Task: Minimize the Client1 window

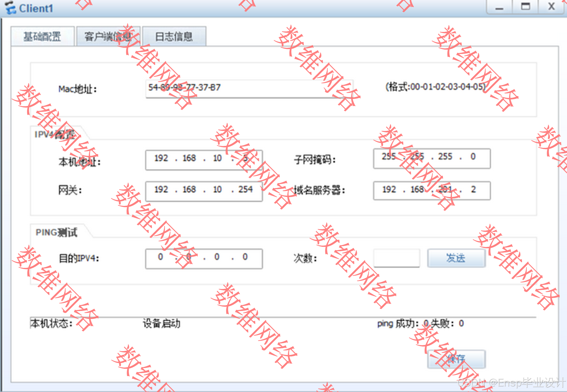Action: tap(499, 7)
